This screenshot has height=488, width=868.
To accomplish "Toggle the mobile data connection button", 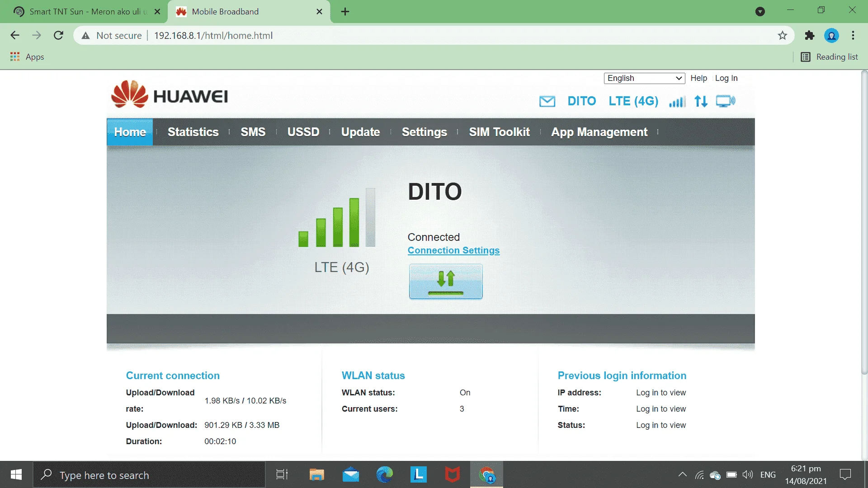I will (x=446, y=282).
